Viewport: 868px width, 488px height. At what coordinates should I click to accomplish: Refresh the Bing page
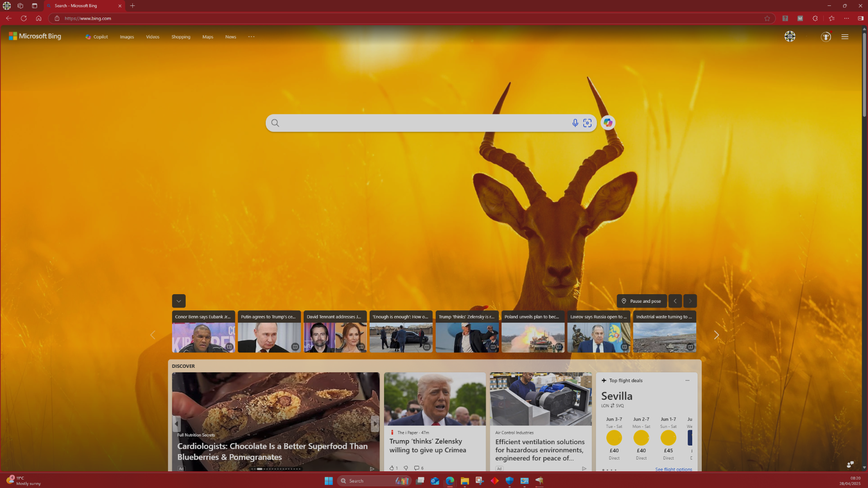[23, 19]
